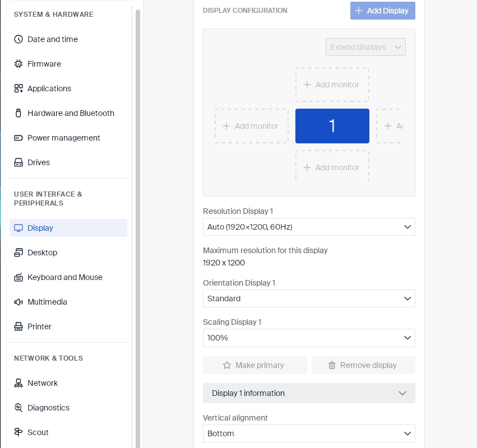Click the sidebar vertical scrollbar

coord(138,228)
